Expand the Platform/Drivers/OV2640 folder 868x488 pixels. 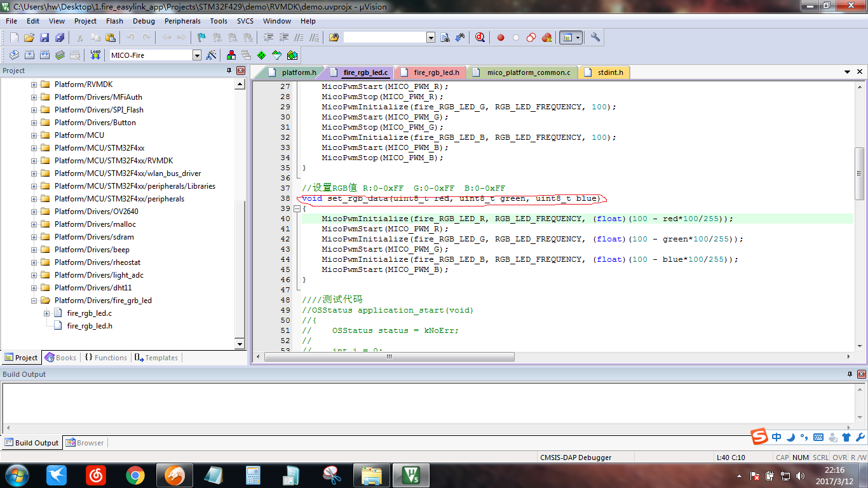pyautogui.click(x=34, y=212)
